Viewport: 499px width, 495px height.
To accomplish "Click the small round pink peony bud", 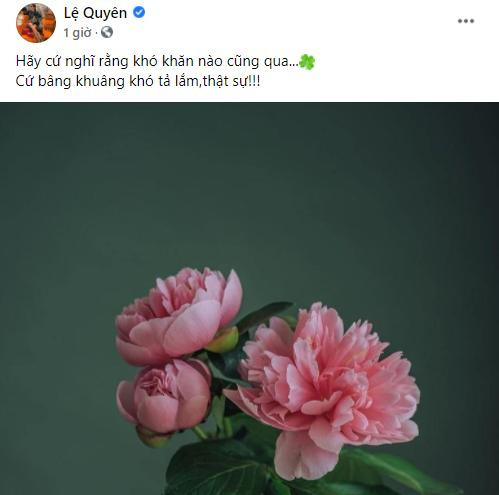I will [x=164, y=396].
